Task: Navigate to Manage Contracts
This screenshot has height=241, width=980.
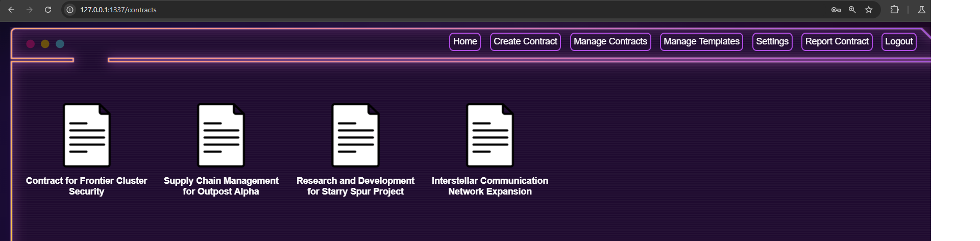Action: pyautogui.click(x=610, y=41)
